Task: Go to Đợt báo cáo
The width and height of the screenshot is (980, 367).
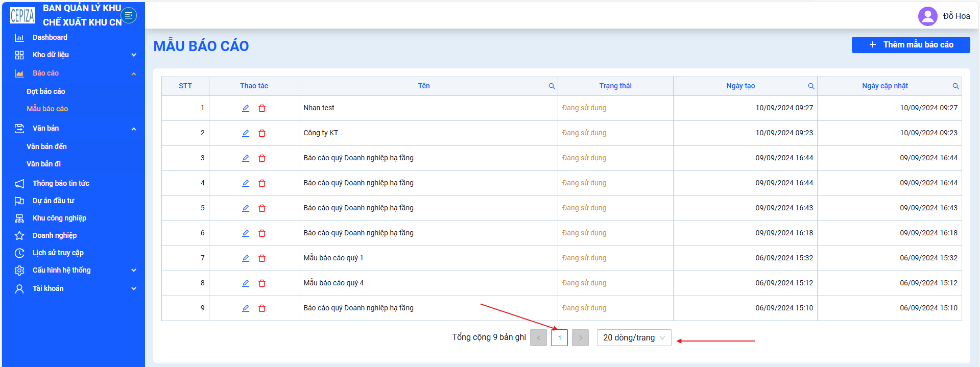Action: click(x=46, y=92)
